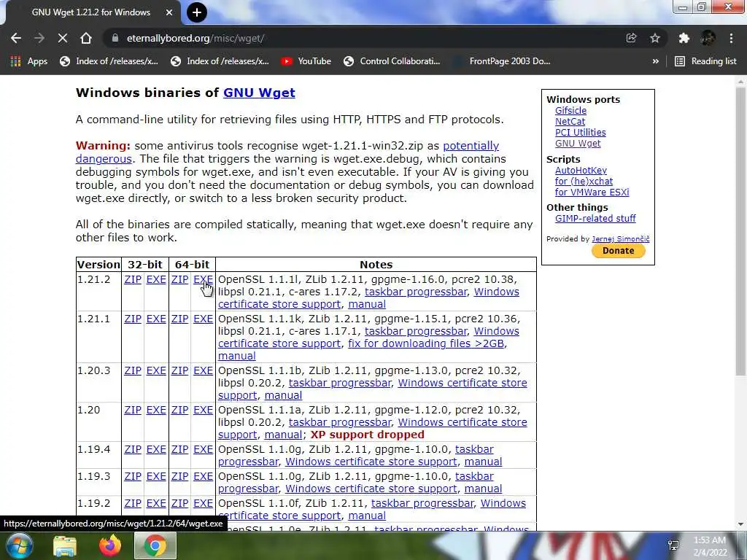
Task: Open 1.20.3 row taskbar progressbar link
Action: point(340,383)
